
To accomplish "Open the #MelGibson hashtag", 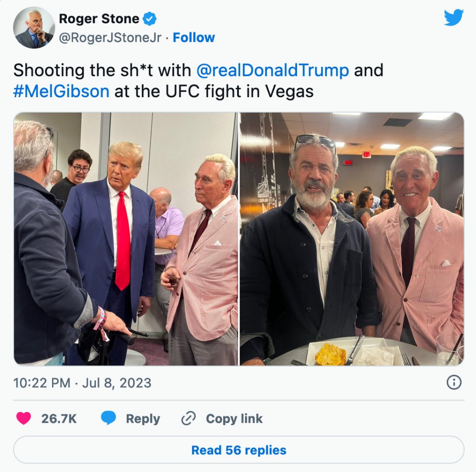I will point(61,91).
